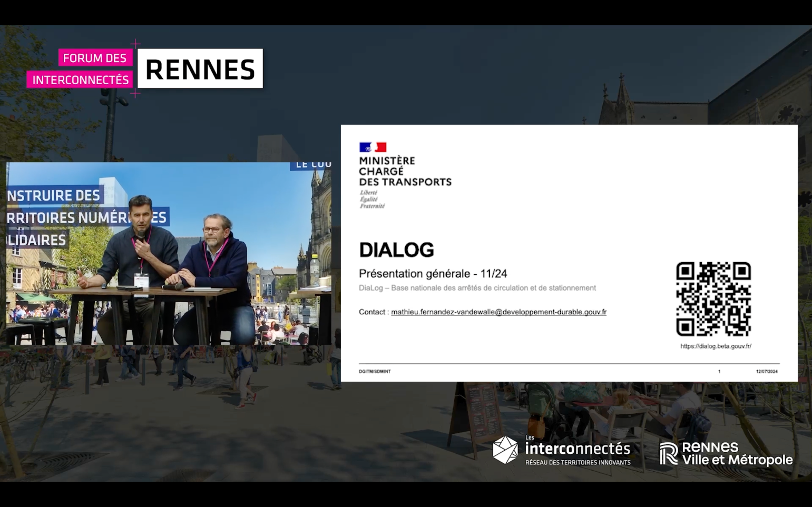Viewport: 812px width, 507px height.
Task: Click the DIALOG slide heading
Action: point(396,250)
